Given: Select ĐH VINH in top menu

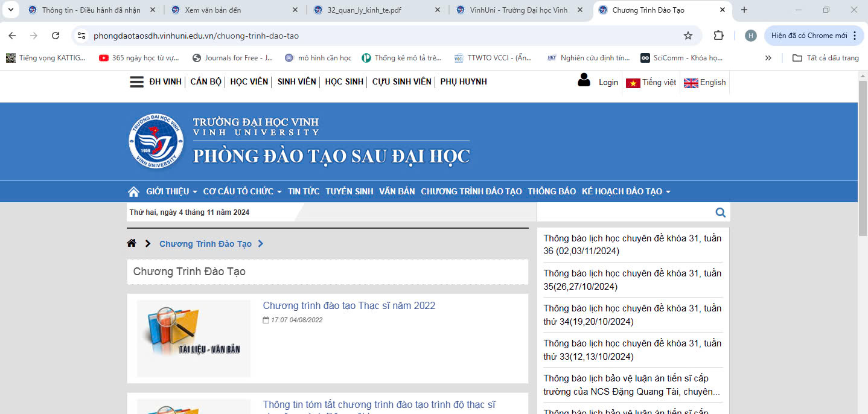Looking at the screenshot, I should pyautogui.click(x=165, y=81).
